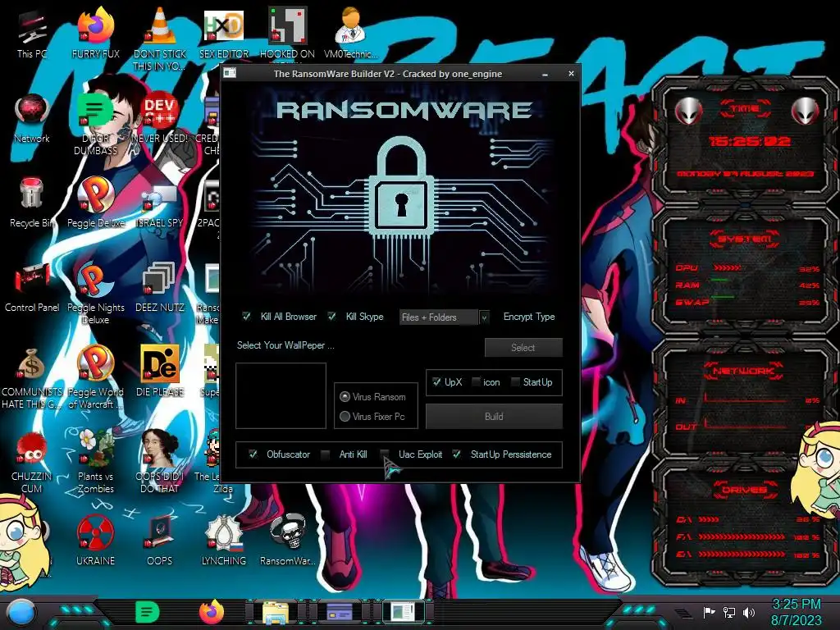Open the Control Panel icon

[32, 287]
